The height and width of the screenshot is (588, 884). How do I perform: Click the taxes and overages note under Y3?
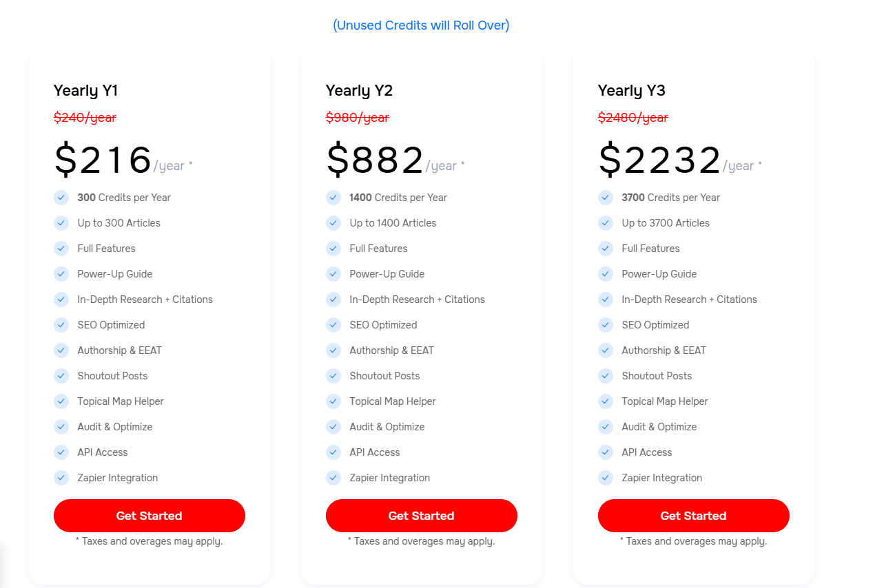click(693, 541)
